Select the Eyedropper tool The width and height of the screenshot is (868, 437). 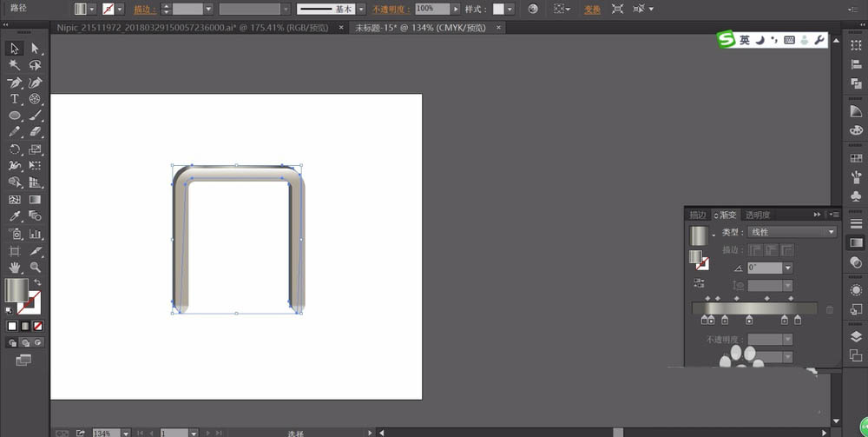(x=15, y=216)
